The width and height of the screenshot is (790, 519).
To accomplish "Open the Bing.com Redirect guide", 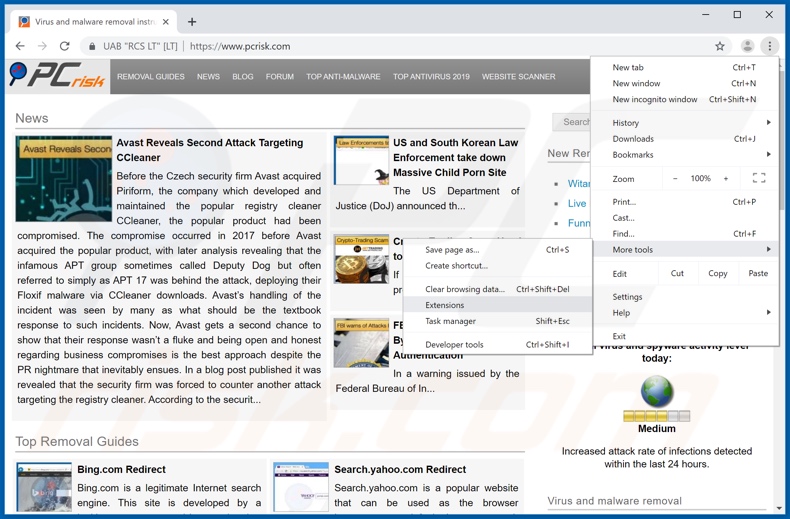I will click(121, 469).
